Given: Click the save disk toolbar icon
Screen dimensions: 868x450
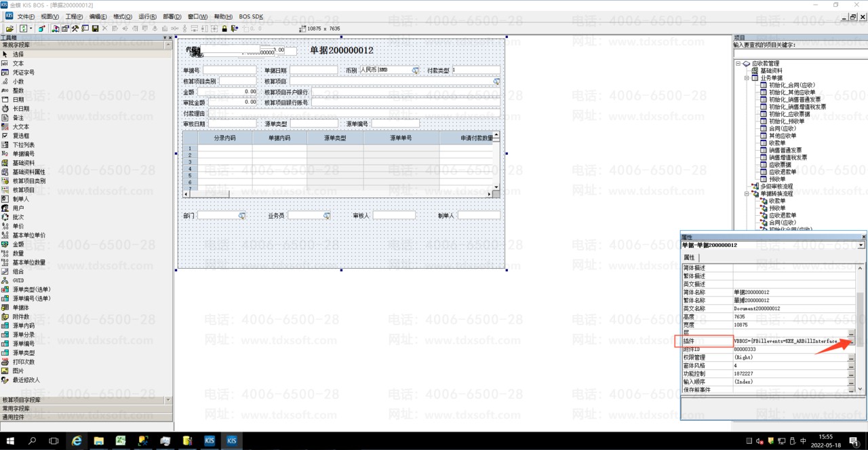Looking at the screenshot, I should coord(96,29).
